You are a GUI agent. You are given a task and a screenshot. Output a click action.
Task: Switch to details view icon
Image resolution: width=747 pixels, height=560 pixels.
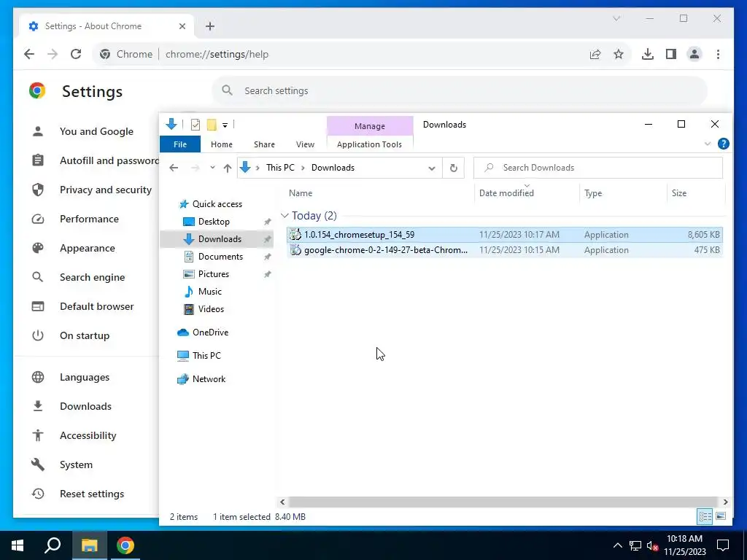(705, 516)
